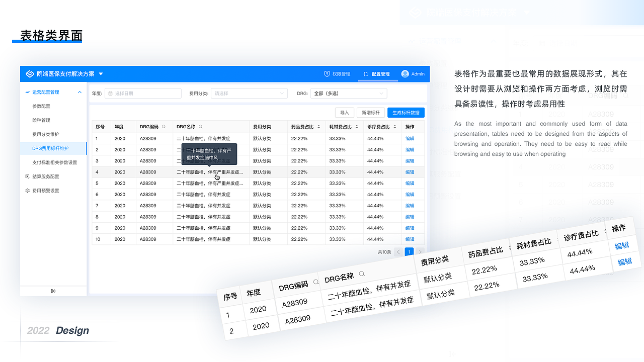Screen dimensions: 644x362
Task: Open 险种管理 in the sidebar
Action: tap(41, 120)
